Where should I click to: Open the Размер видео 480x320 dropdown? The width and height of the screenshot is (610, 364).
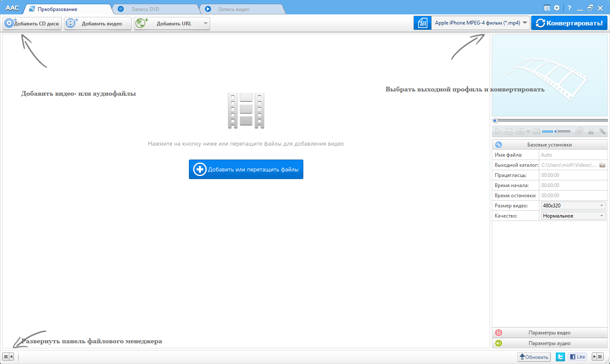tap(573, 205)
